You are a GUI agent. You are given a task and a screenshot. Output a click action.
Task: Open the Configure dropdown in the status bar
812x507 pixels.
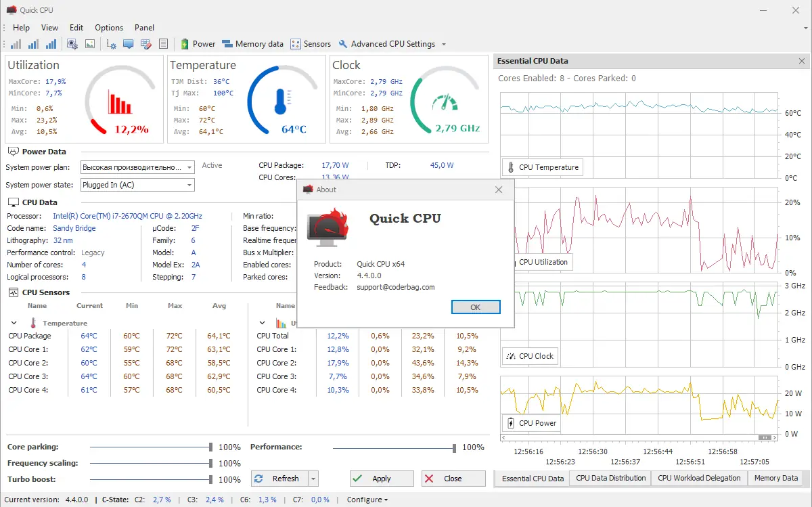coord(367,500)
